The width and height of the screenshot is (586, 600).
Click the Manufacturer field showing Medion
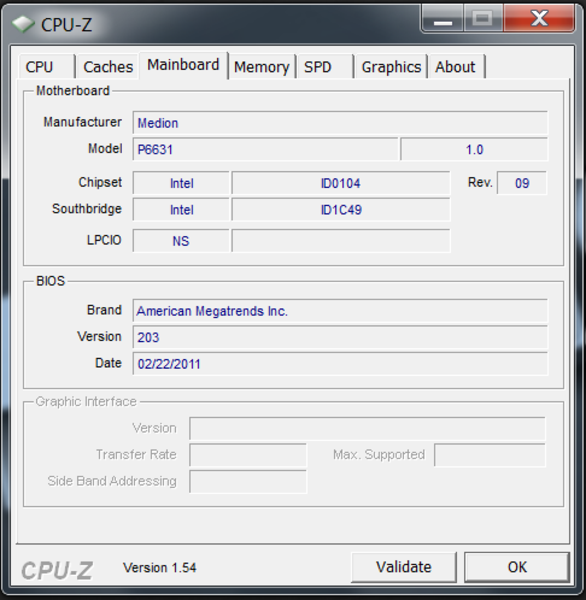point(340,123)
